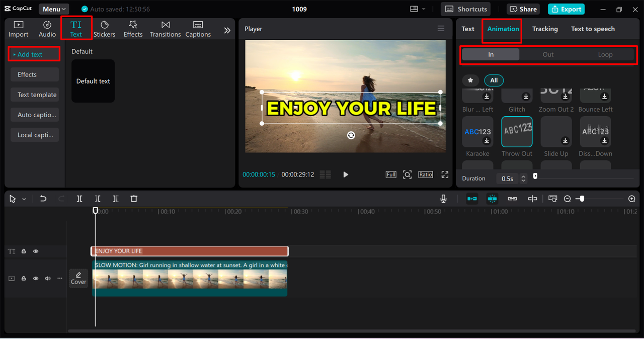Image resolution: width=644 pixels, height=339 pixels.
Task: Open Local captions option
Action: 34,135
